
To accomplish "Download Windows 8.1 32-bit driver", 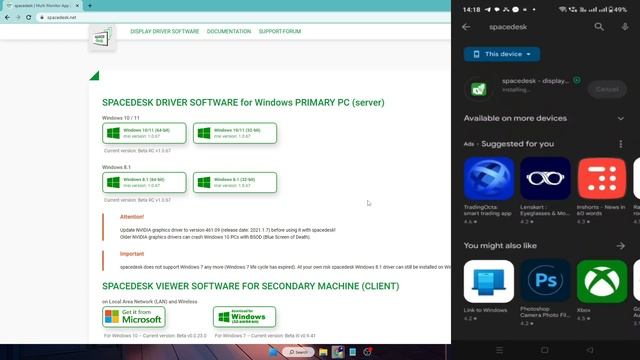I will [x=235, y=182].
